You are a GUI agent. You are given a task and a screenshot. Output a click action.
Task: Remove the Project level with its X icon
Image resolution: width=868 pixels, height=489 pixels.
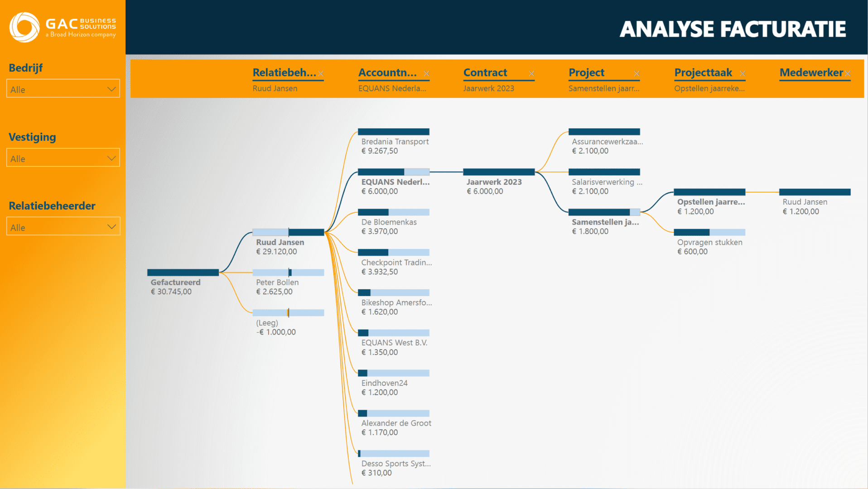coord(637,73)
